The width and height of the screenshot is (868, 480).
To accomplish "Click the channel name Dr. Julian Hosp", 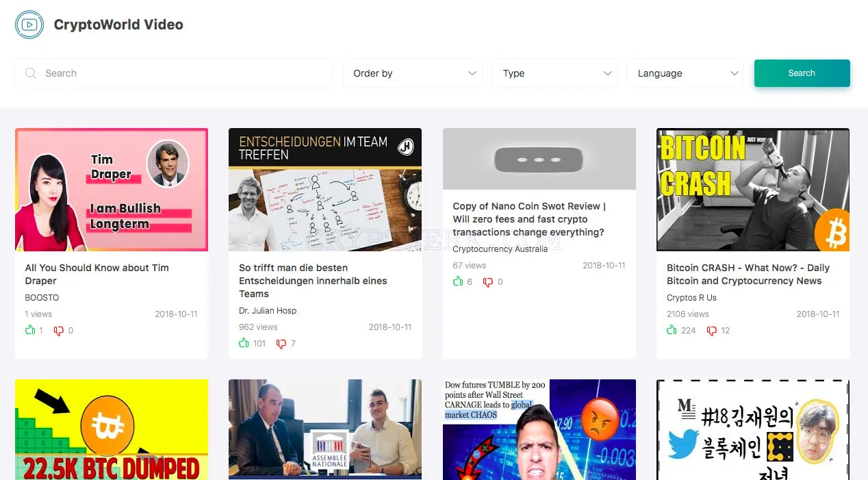I will pyautogui.click(x=268, y=311).
